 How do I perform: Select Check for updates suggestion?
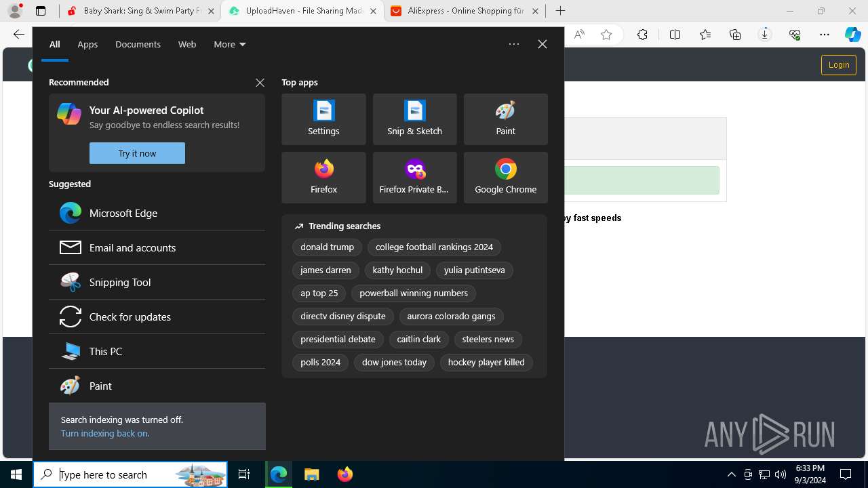pyautogui.click(x=157, y=317)
